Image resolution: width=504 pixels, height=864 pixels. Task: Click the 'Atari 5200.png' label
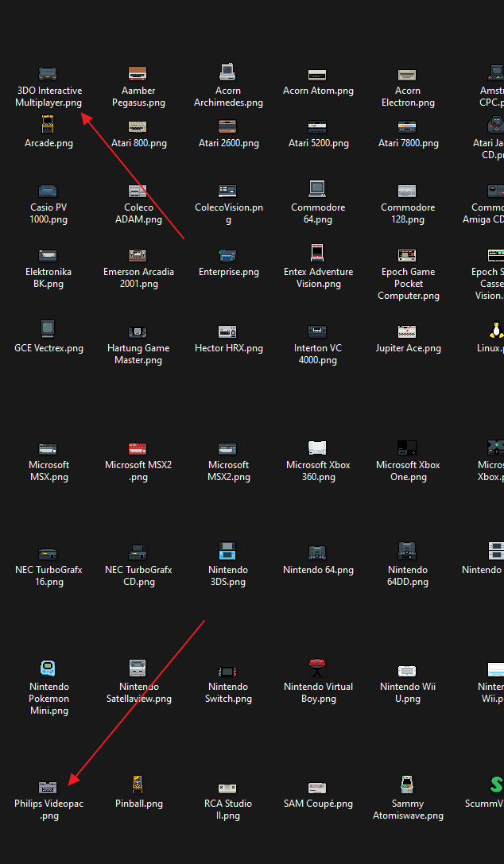318,143
